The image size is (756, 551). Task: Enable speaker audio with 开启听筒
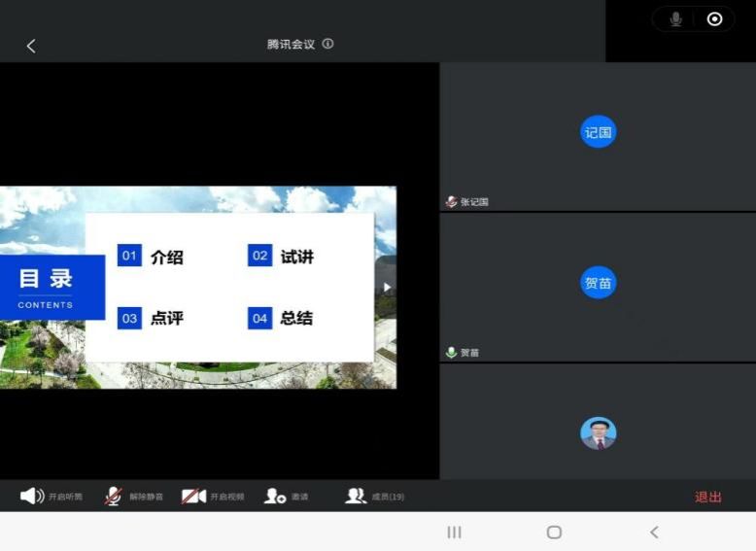(x=51, y=497)
